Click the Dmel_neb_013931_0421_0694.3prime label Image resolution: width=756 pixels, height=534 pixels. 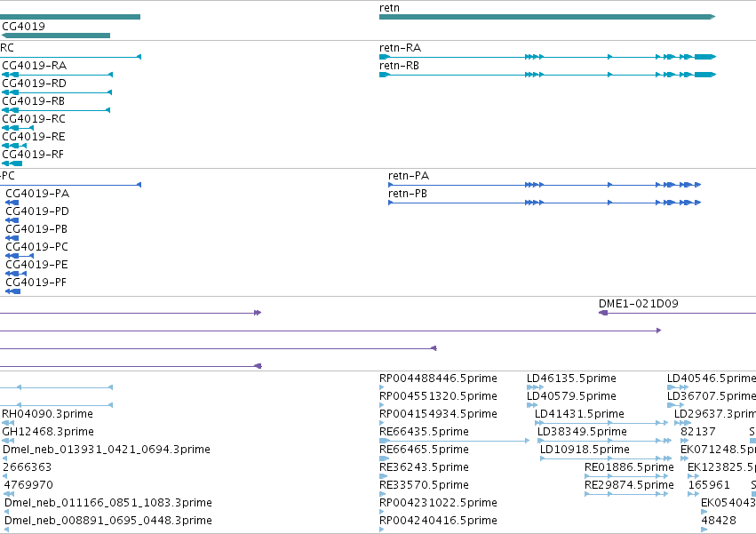pos(107,450)
